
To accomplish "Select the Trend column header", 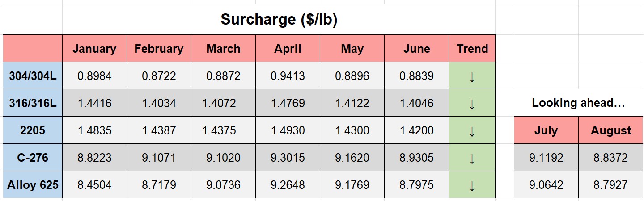I will (472, 48).
